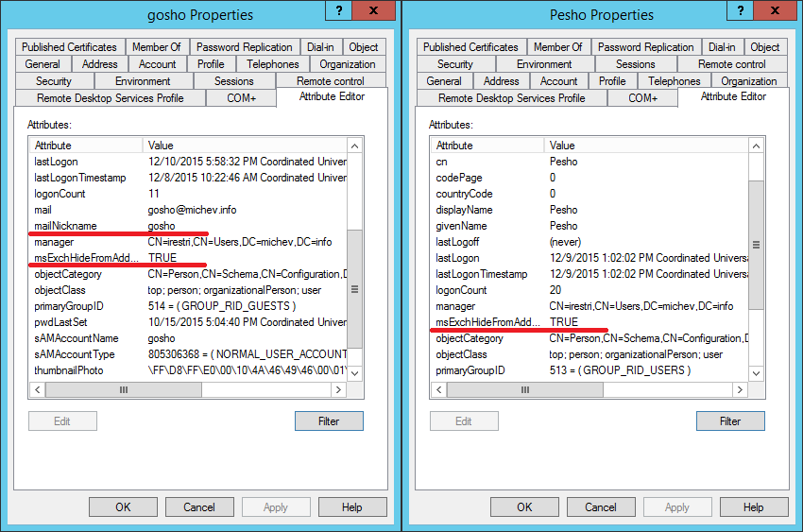Click Cancel in the gosho Properties dialog

pyautogui.click(x=199, y=506)
